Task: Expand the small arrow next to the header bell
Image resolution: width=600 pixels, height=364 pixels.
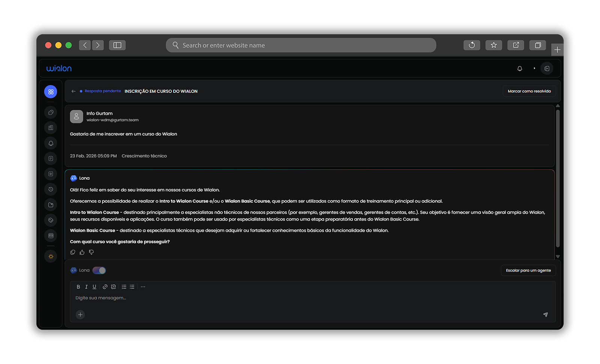Action: tap(534, 69)
